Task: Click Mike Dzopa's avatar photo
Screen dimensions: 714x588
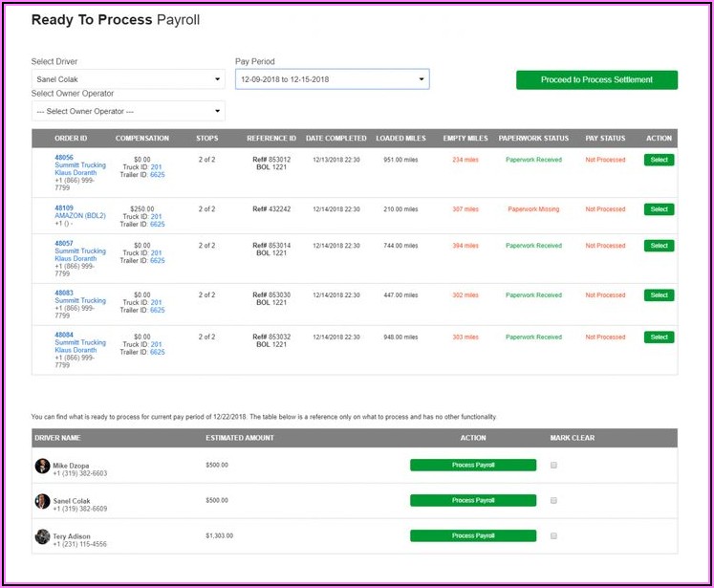Action: tap(42, 466)
